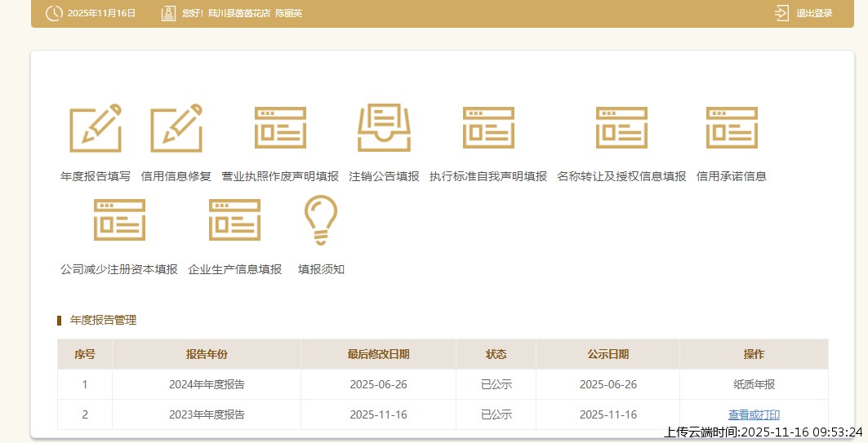Select the 2024年年度报告 row cell
This screenshot has height=443, width=868.
point(207,384)
